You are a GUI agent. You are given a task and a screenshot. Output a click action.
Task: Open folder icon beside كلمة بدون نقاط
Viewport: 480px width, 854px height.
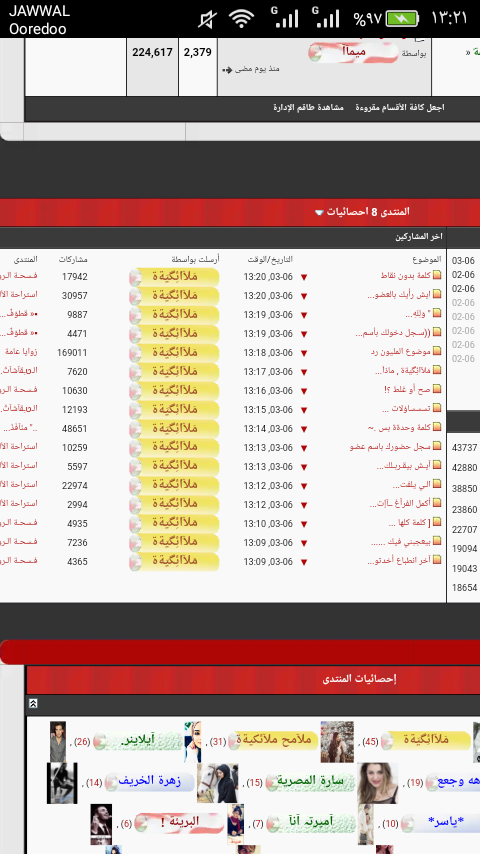[x=436, y=276]
